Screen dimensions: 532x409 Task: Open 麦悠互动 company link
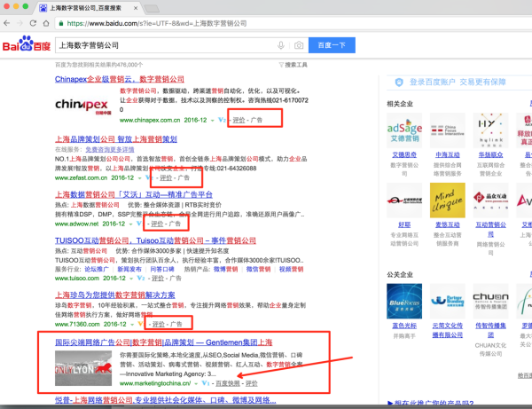pyautogui.click(x=448, y=224)
